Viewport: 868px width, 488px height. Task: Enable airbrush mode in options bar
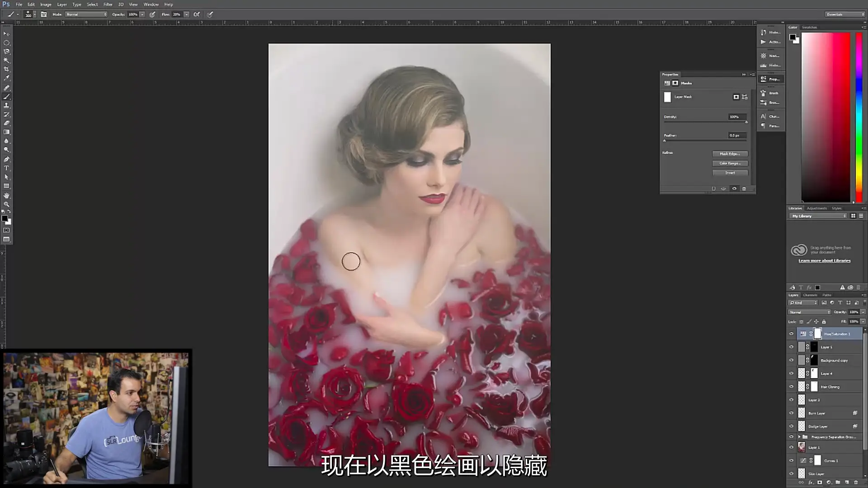pyautogui.click(x=197, y=14)
